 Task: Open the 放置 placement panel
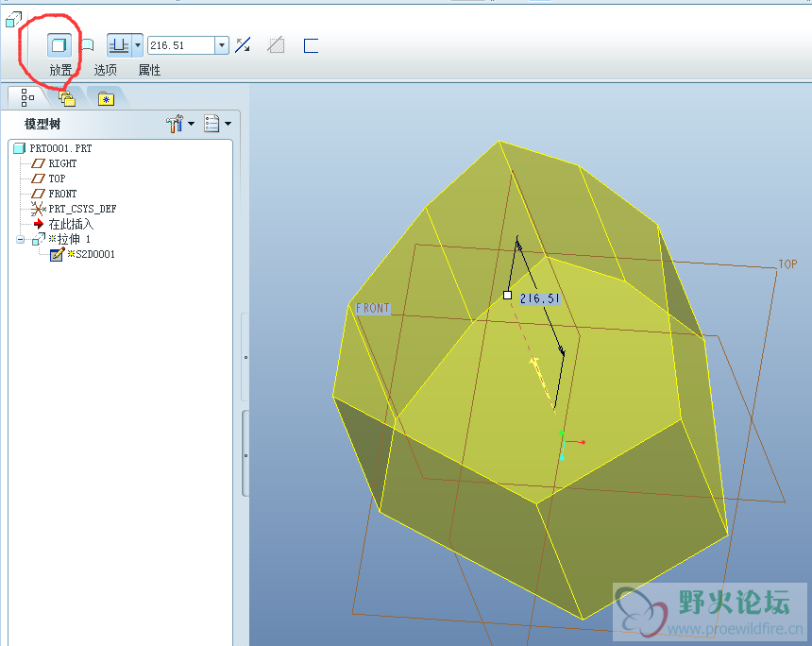(60, 70)
